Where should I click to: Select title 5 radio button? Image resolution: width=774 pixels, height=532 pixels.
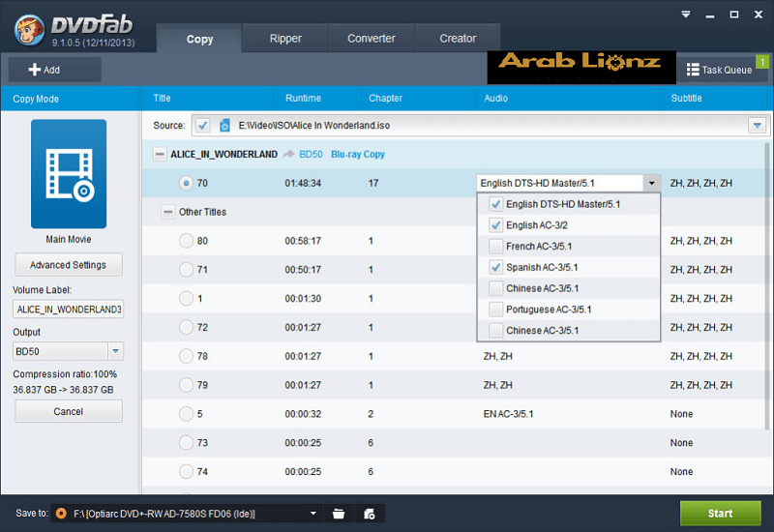(186, 414)
